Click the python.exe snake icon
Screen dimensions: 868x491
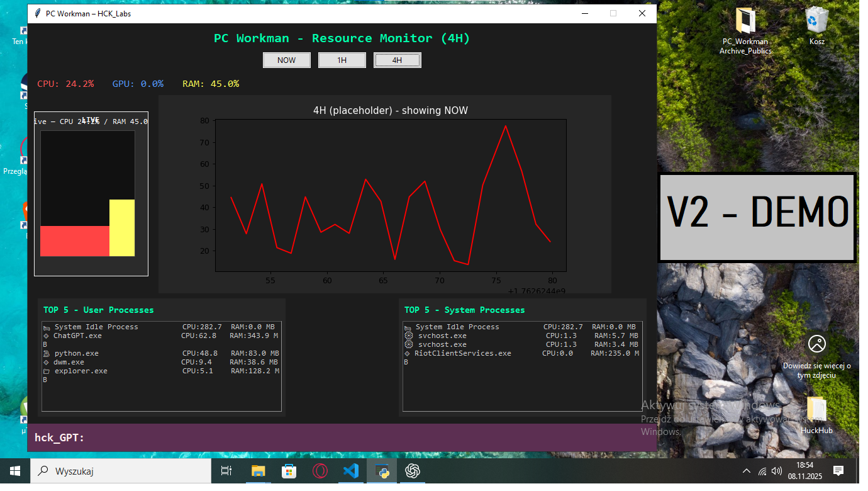pyautogui.click(x=46, y=353)
